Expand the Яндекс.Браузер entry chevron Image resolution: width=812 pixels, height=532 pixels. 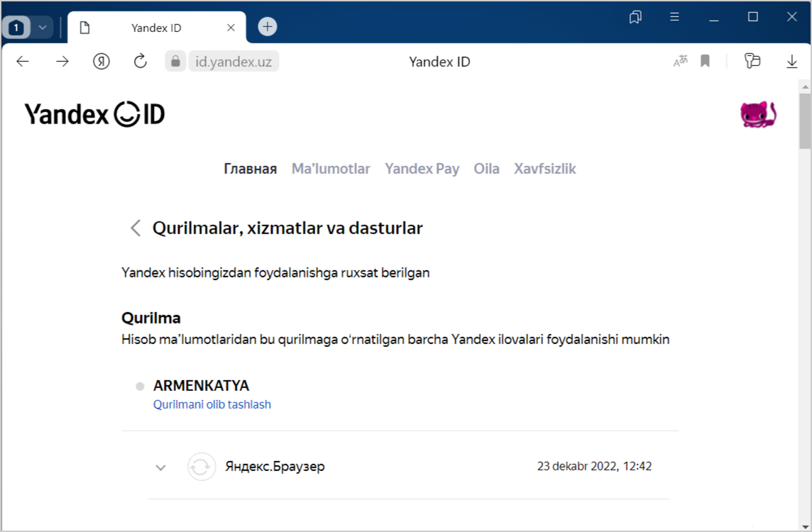(161, 467)
